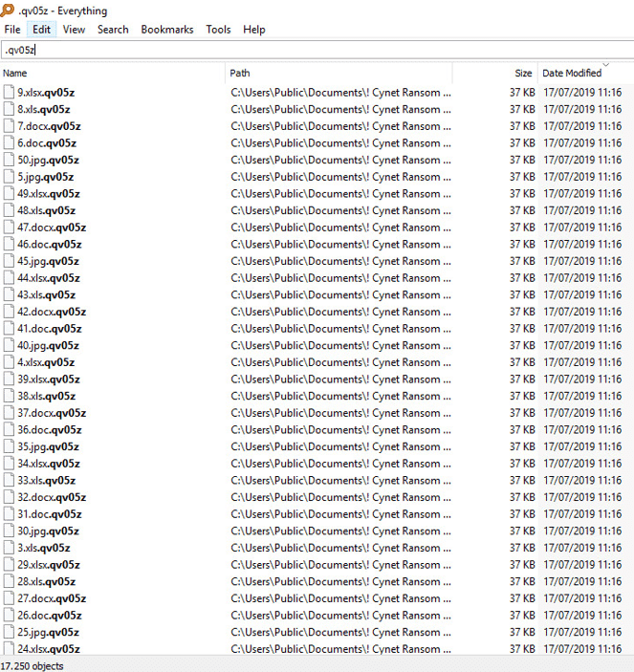Image resolution: width=634 pixels, height=672 pixels.
Task: Open the Tools menu
Action: tap(218, 30)
